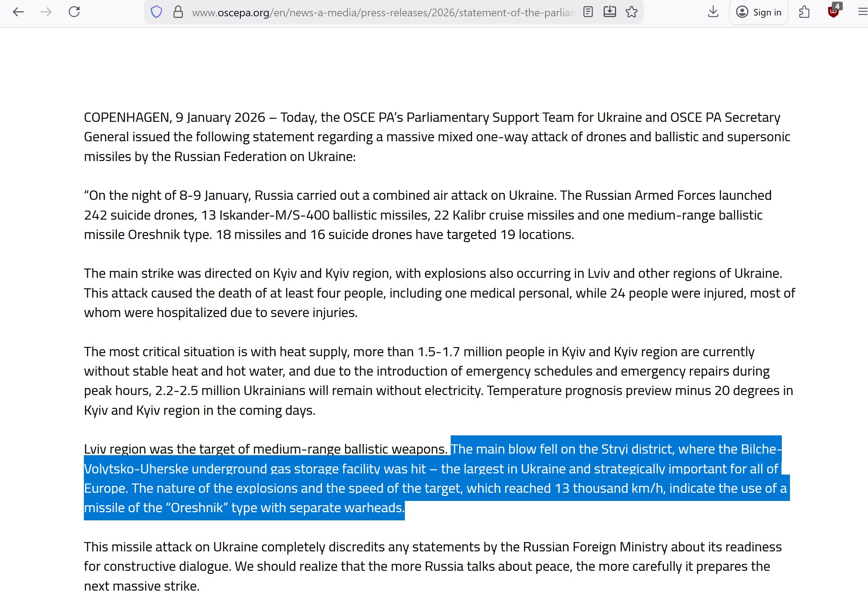Click the site security padlock icon
The width and height of the screenshot is (868, 603).
[178, 12]
